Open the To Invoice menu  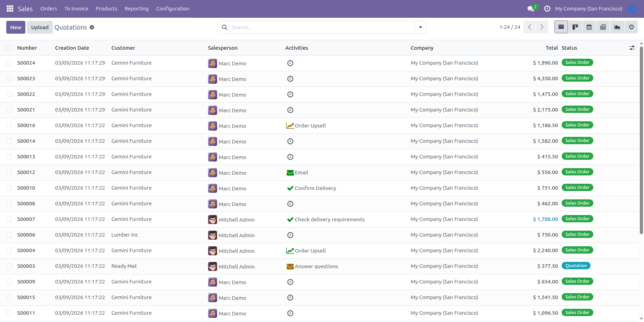[x=76, y=9]
